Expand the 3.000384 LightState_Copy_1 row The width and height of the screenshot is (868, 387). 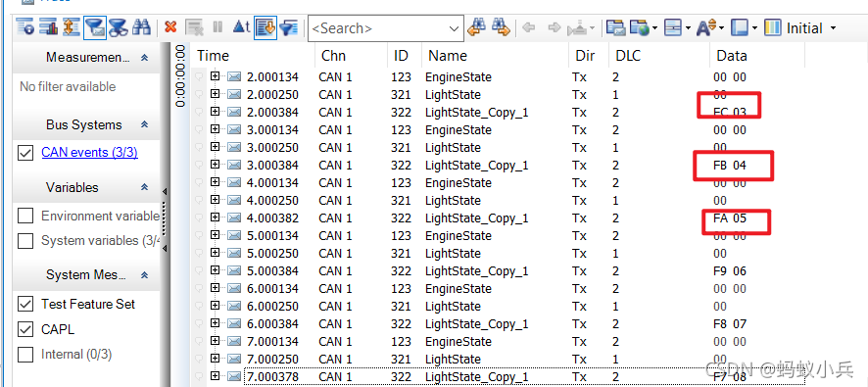[215, 165]
